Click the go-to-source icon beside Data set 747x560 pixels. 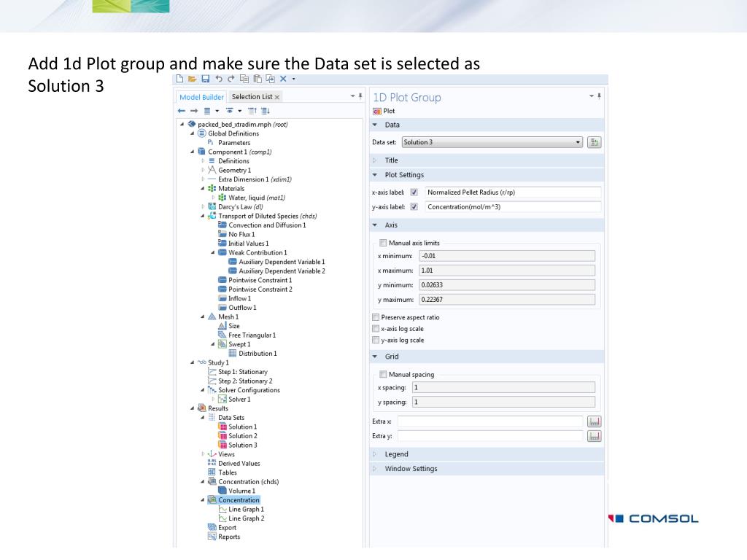pyautogui.click(x=594, y=142)
